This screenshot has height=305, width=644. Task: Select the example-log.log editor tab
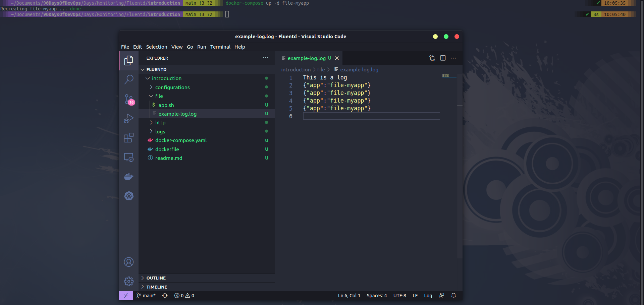pos(309,58)
